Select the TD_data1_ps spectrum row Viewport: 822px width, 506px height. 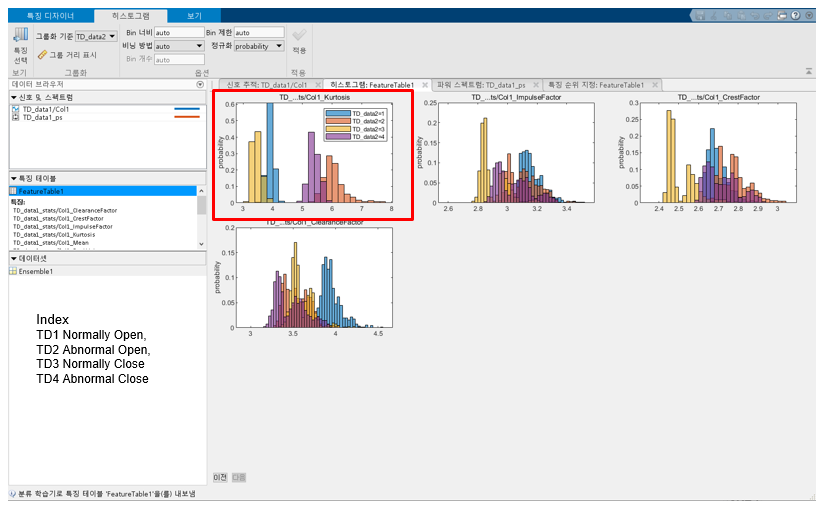(107, 117)
